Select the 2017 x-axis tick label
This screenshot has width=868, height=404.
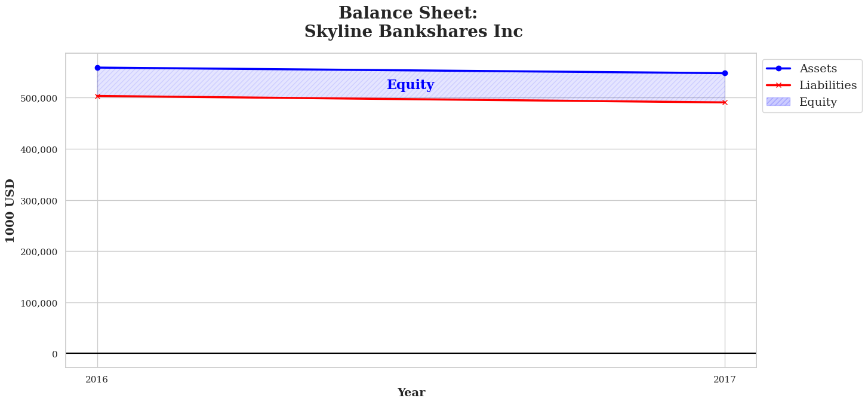point(724,379)
